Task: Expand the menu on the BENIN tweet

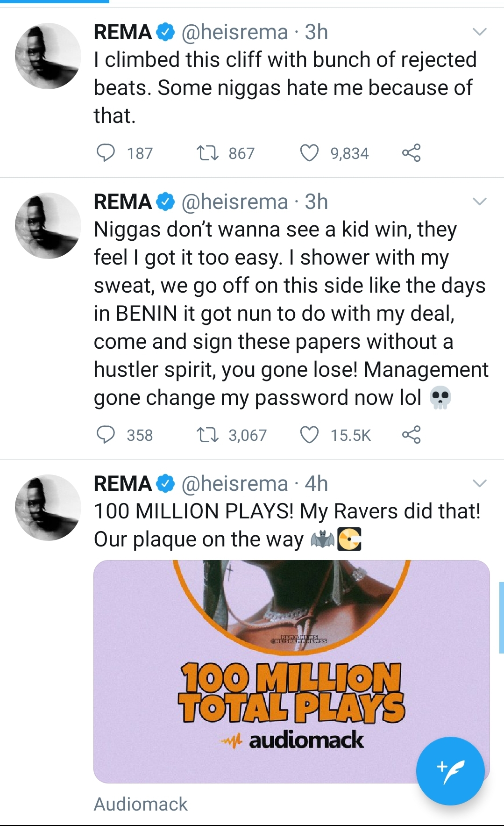Action: point(480,202)
